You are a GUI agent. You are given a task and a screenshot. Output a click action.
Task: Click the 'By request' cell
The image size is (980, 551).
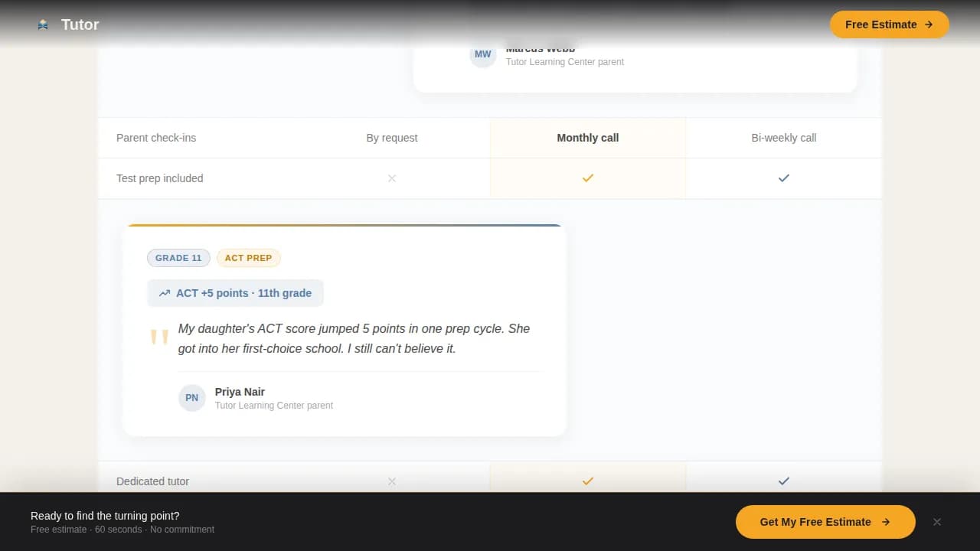[x=392, y=138]
